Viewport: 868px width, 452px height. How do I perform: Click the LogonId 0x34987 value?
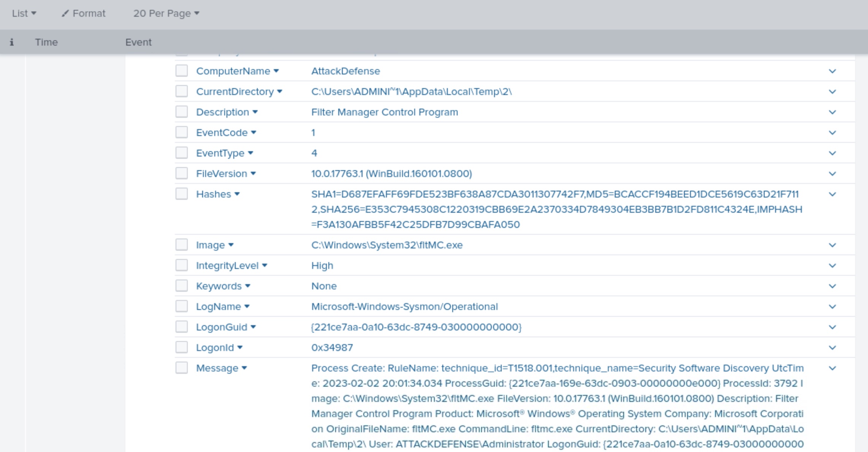tap(332, 348)
